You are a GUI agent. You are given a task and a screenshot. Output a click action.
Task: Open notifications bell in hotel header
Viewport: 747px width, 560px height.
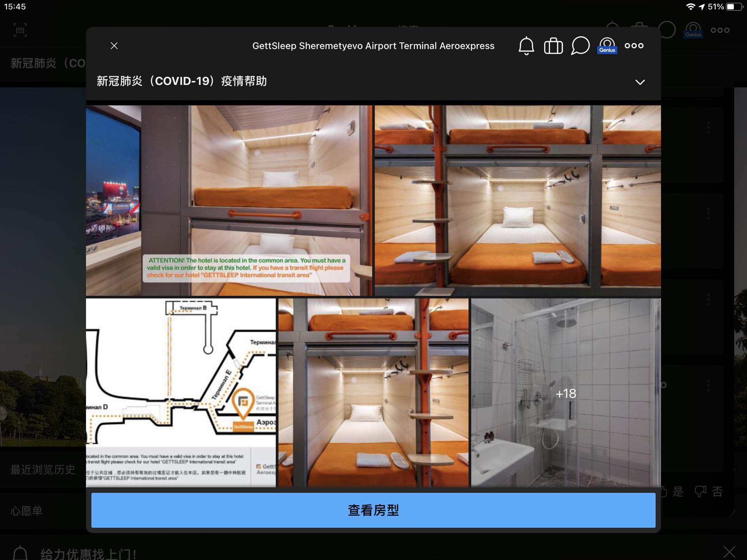(526, 46)
